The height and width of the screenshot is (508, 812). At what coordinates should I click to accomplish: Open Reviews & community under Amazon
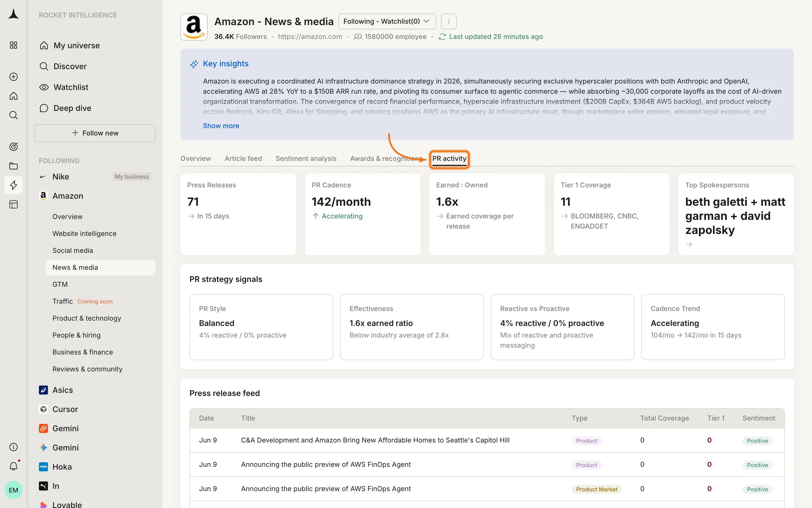coord(87,369)
